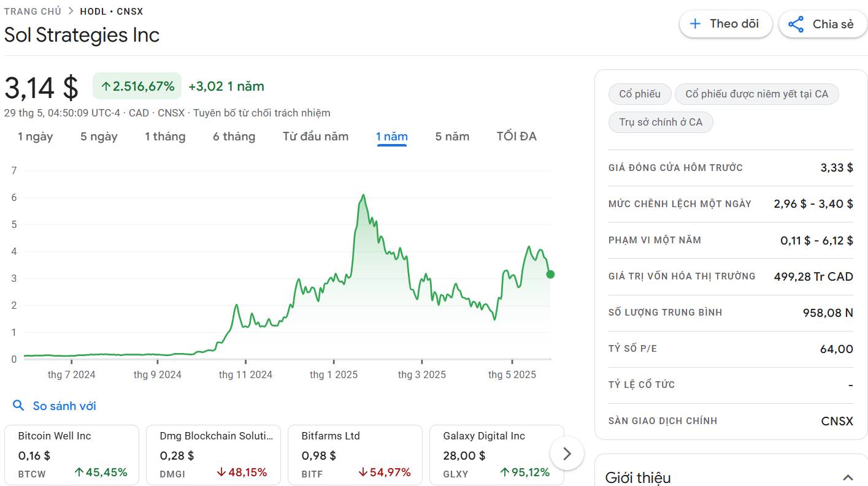Viewport: 868px width, 486px height.
Task: Click the plus icon in Theo dõi button
Action: click(x=695, y=24)
